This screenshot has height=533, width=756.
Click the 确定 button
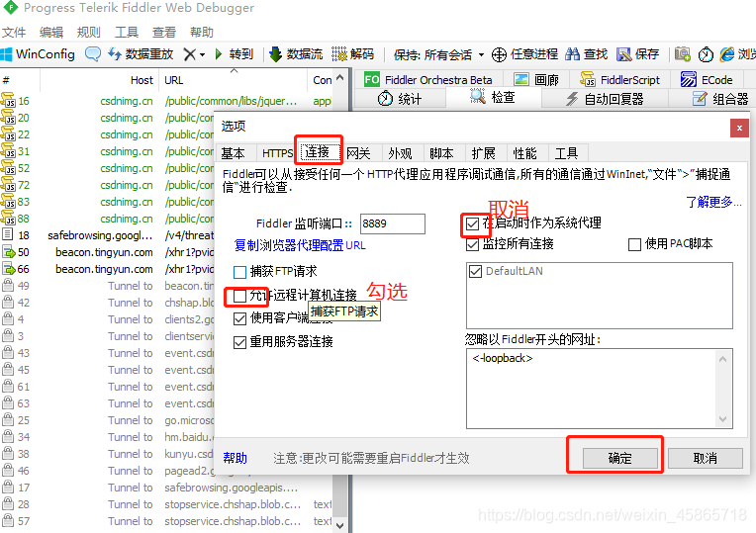click(620, 458)
